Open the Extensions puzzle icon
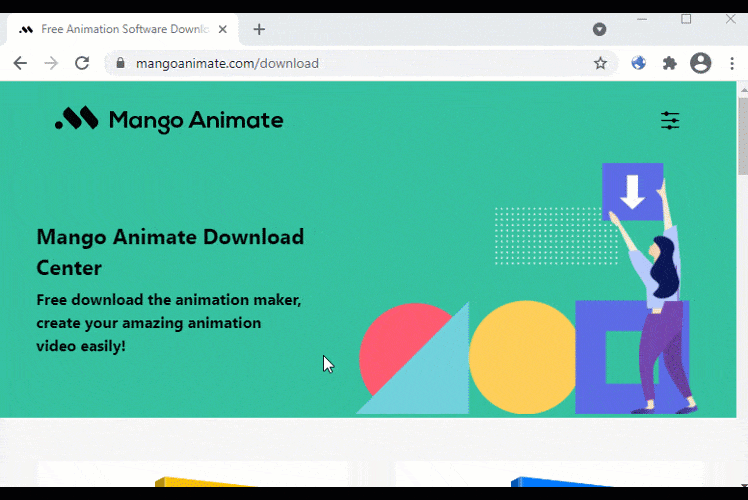748x500 pixels. click(x=670, y=63)
